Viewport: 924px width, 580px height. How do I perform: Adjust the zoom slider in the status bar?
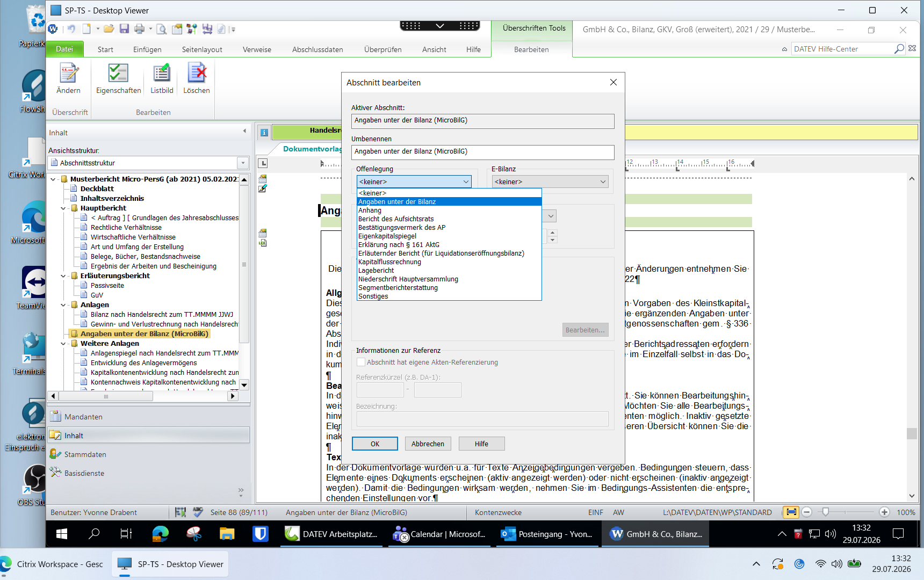(826, 512)
